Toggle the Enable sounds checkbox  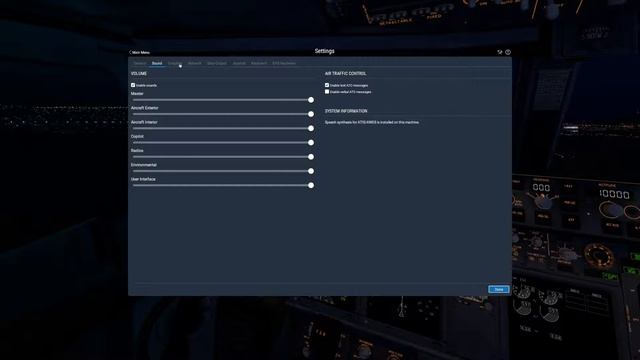tap(133, 85)
